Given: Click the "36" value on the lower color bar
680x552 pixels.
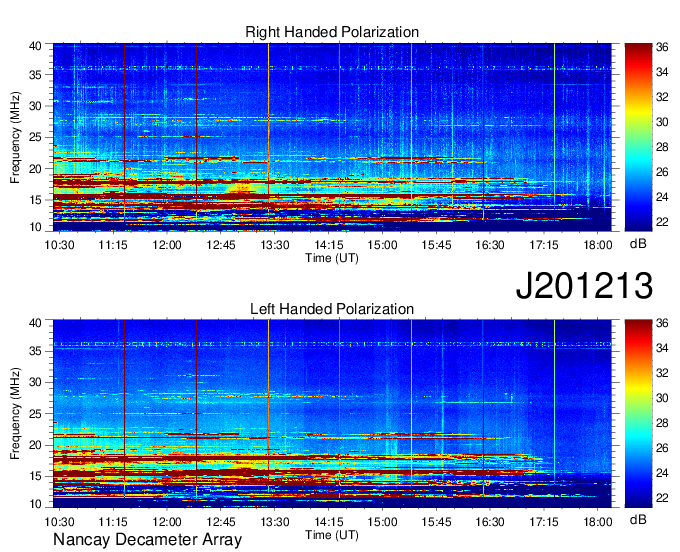Looking at the screenshot, I should click(x=662, y=323).
